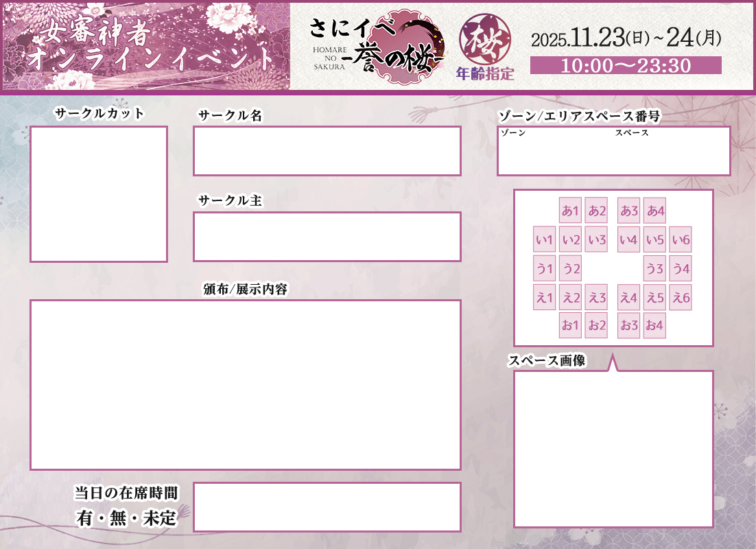Select space お4 on the seating map
Image resolution: width=756 pixels, height=549 pixels.
pyautogui.click(x=653, y=326)
